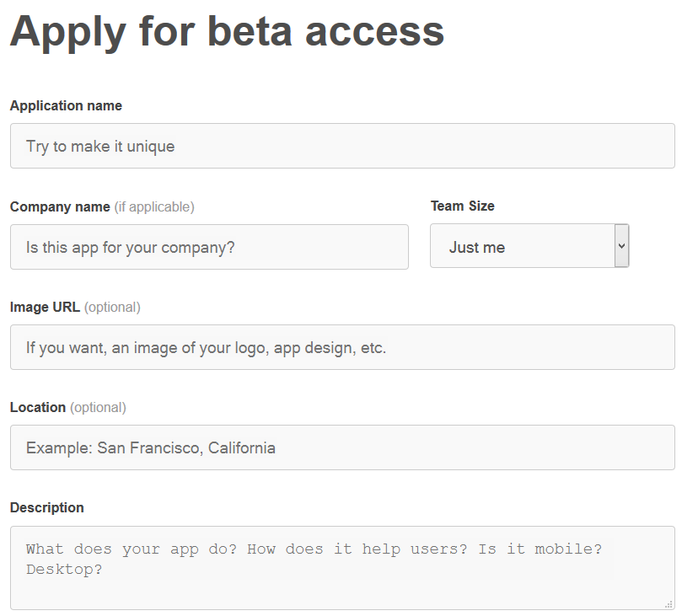The image size is (682, 616).
Task: Click the (if applicable) hint text
Action: pyautogui.click(x=154, y=206)
